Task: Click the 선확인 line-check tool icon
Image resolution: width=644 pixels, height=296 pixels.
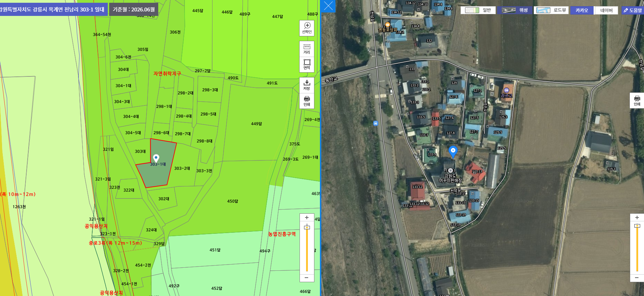Action: coord(307,28)
